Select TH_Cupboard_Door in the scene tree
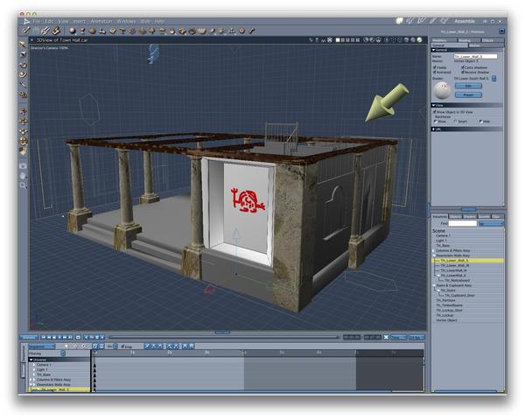 pyautogui.click(x=459, y=296)
